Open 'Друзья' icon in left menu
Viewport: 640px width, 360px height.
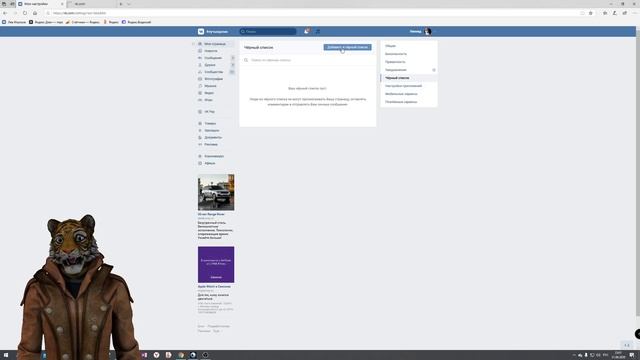pos(200,64)
